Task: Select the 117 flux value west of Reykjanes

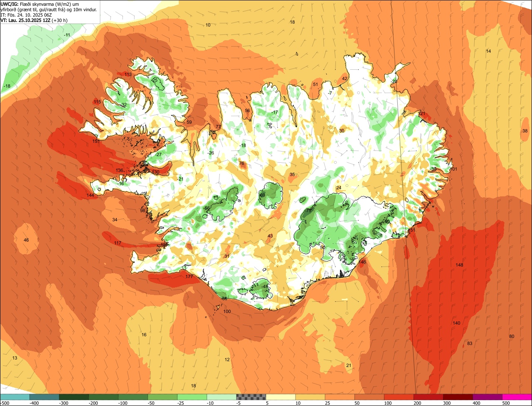Action: tap(118, 243)
